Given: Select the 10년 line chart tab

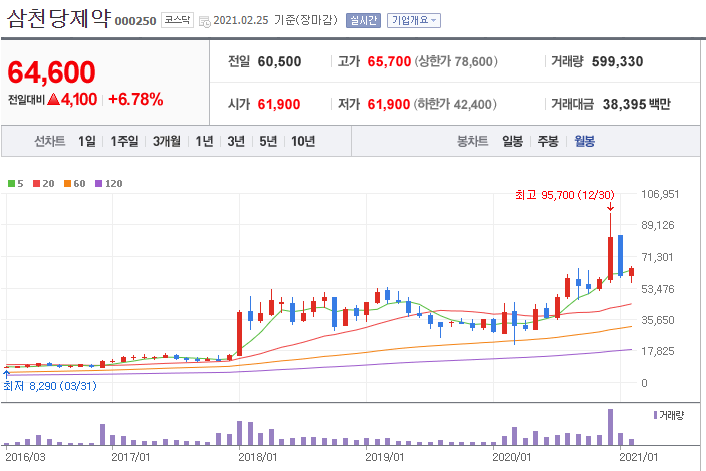Looking at the screenshot, I should tap(303, 141).
